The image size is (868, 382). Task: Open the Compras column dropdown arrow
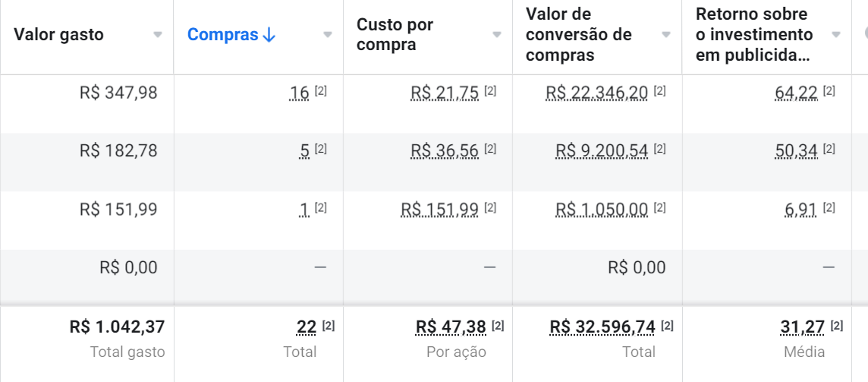328,35
